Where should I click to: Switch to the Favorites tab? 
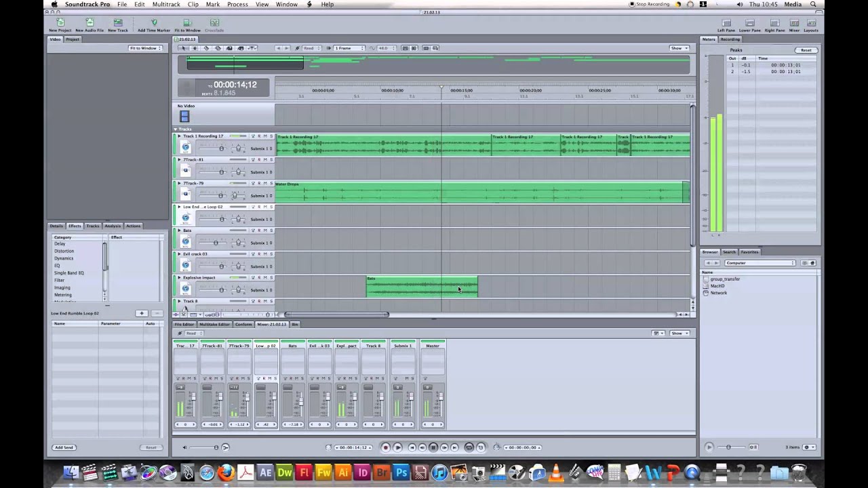(749, 251)
